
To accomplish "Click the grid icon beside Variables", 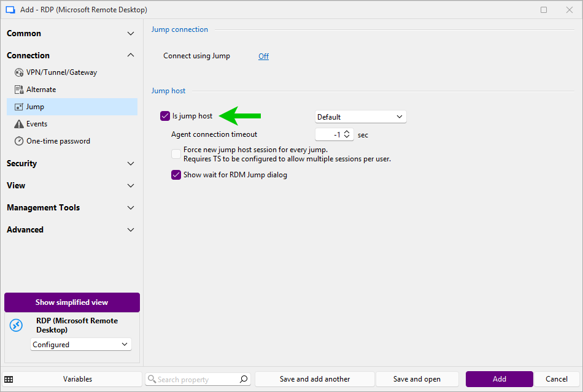I will tap(9, 379).
